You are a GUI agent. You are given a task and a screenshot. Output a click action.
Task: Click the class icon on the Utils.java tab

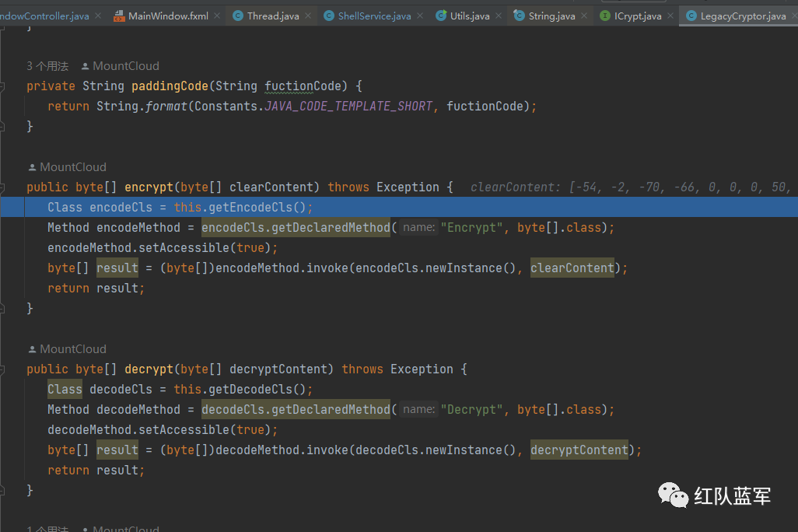tap(441, 16)
